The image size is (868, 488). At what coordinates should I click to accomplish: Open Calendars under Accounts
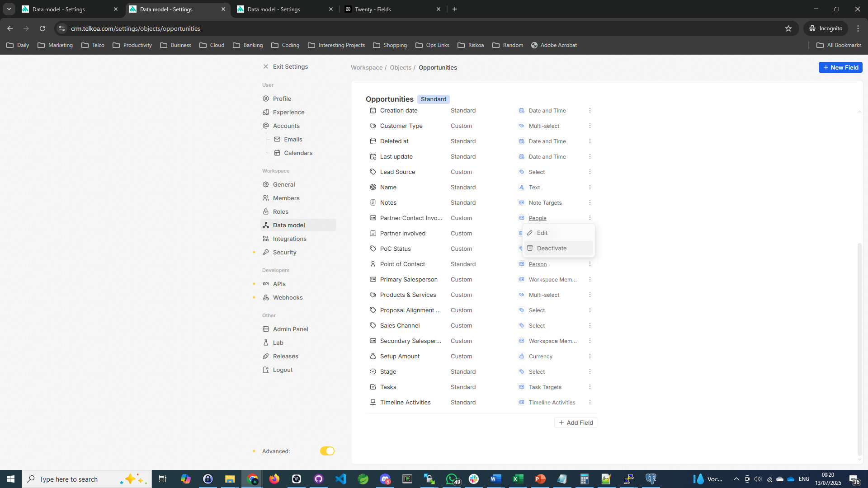tap(298, 153)
